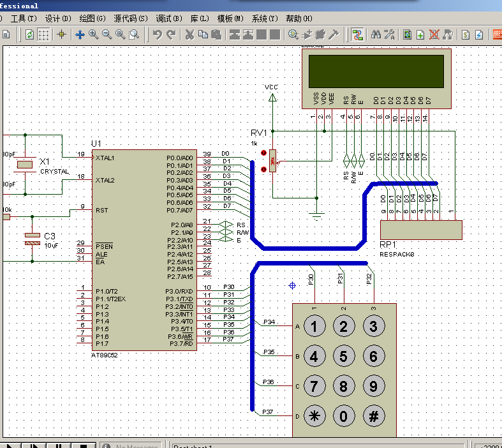The image size is (502, 448).
Task: Toggle the false origin crosshair button
Action: (x=61, y=34)
